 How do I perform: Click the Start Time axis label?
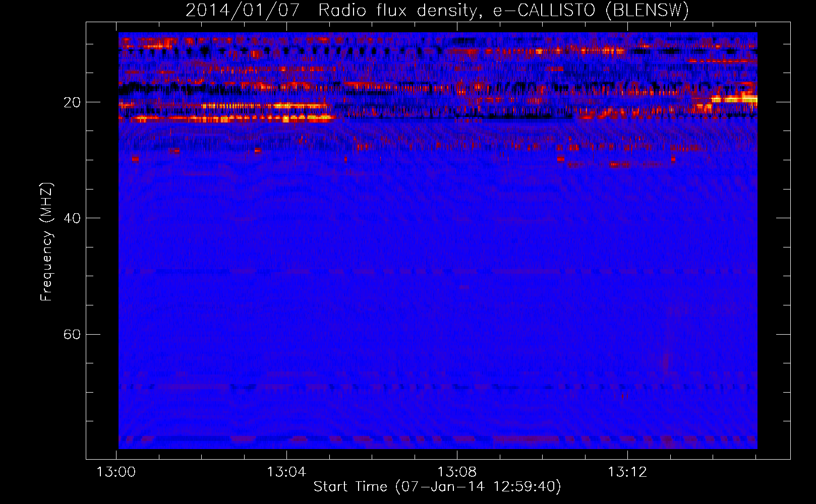437,487
